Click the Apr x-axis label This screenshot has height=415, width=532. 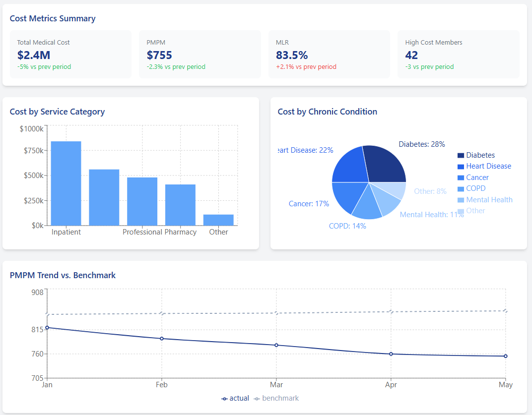point(391,385)
